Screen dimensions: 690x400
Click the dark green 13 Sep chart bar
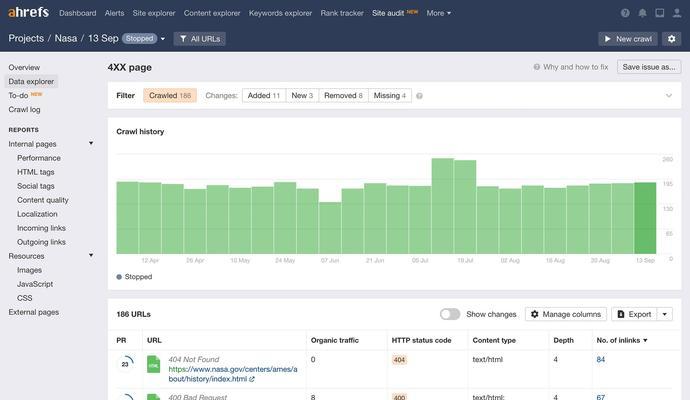pyautogui.click(x=645, y=218)
